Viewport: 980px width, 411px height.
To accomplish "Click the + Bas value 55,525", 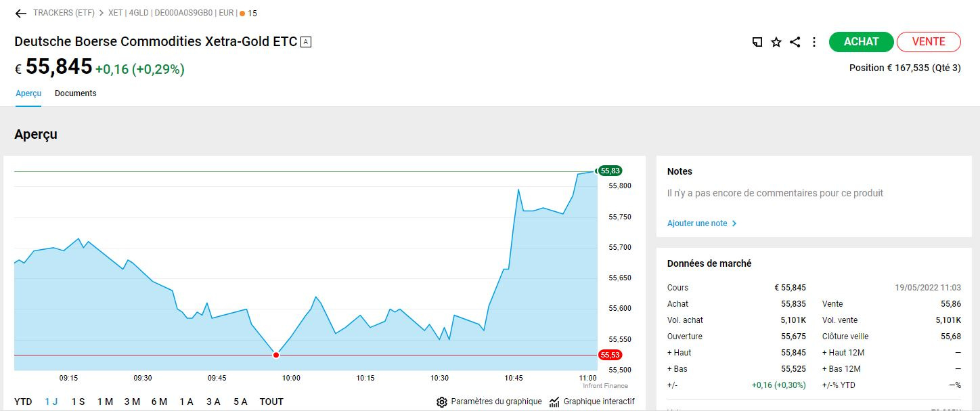I will [x=793, y=369].
